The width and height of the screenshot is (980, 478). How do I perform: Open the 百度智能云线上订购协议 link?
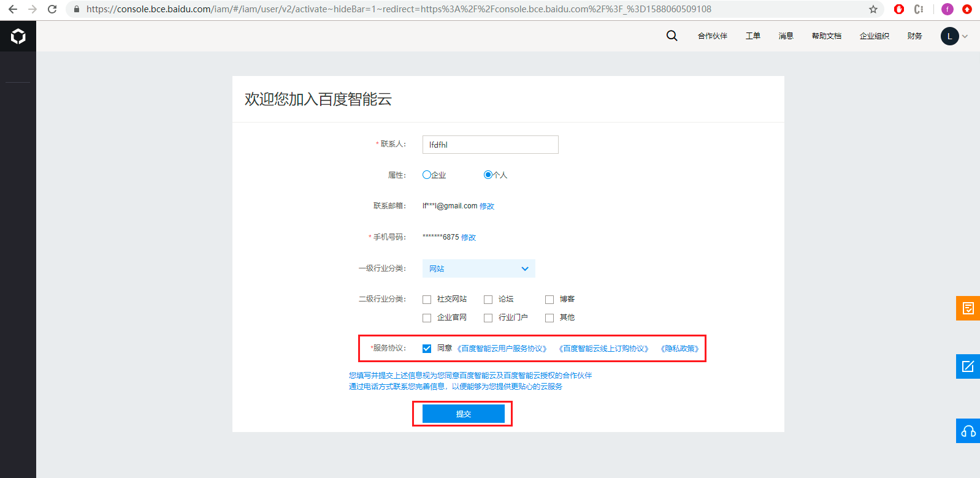[x=603, y=349]
